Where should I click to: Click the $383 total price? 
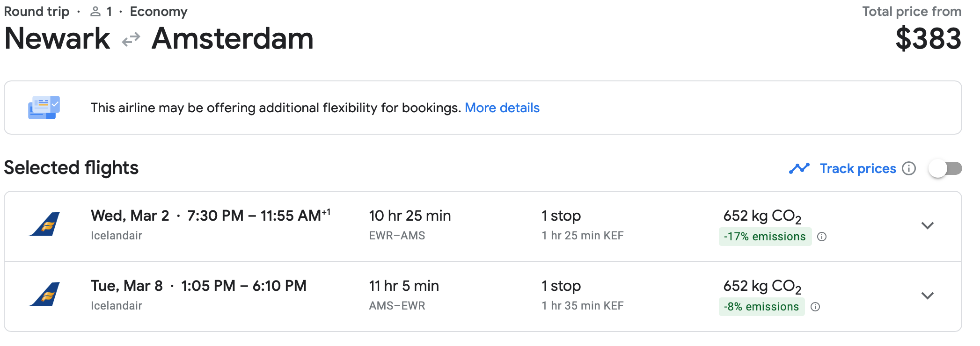(x=929, y=38)
